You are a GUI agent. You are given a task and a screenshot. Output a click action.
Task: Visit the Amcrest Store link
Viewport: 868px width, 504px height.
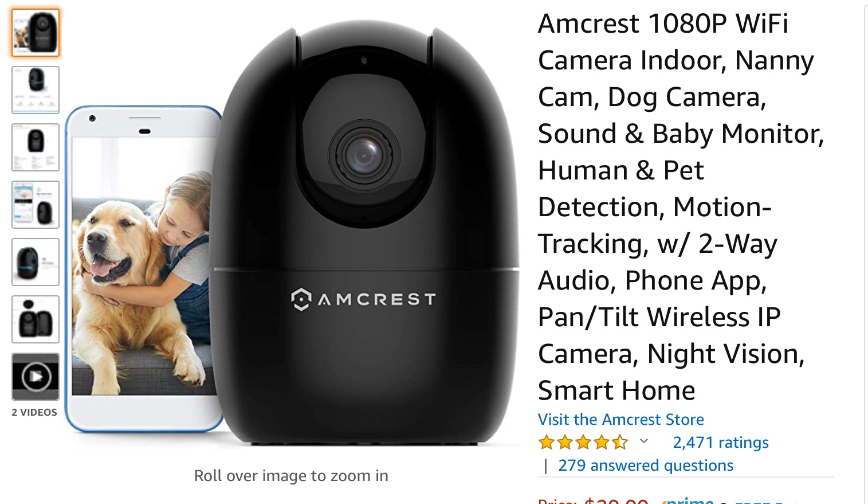[620, 419]
